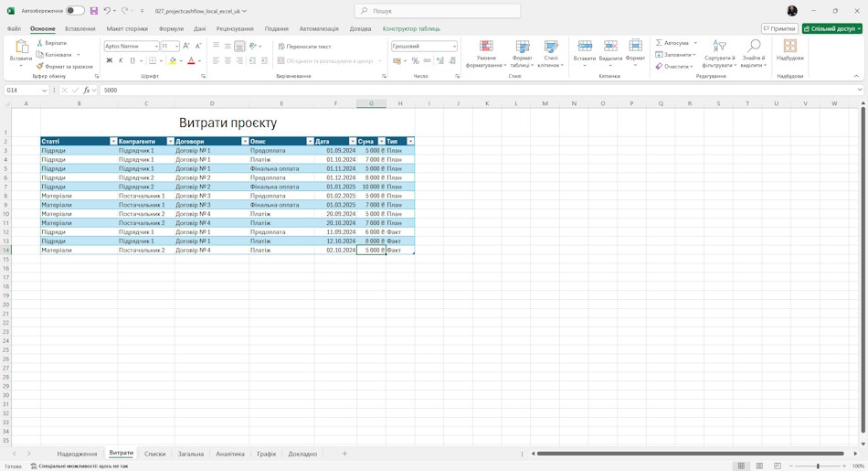Switch to the Формули ribbon tab

tap(171, 29)
